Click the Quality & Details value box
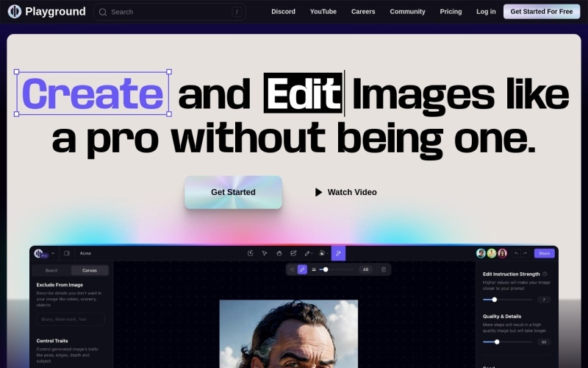Screen dimensions: 588x368 (x=544, y=342)
